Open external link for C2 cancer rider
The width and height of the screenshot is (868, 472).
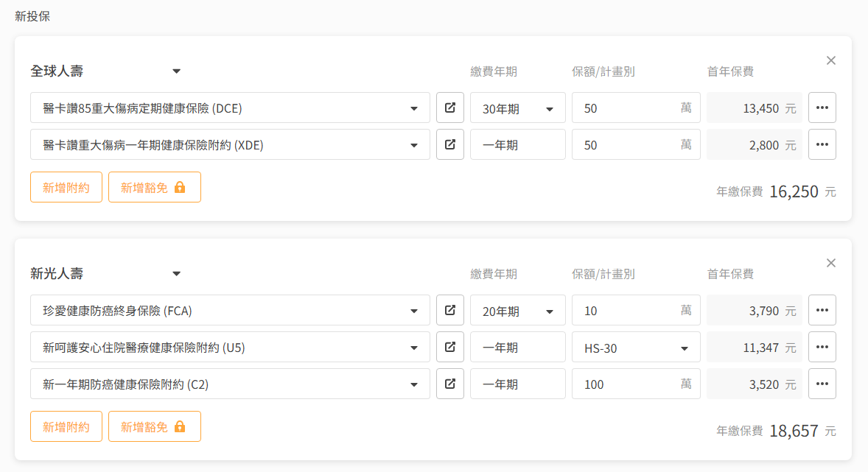pos(450,384)
